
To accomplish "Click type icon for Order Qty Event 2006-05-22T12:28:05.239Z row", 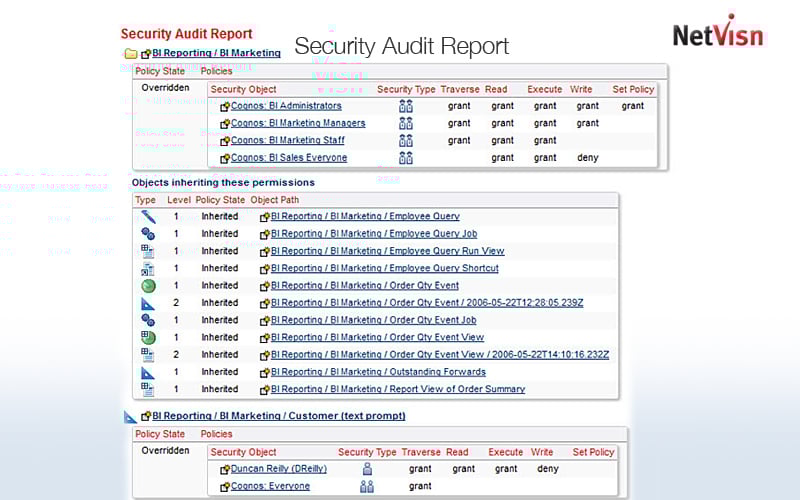I will pos(147,304).
